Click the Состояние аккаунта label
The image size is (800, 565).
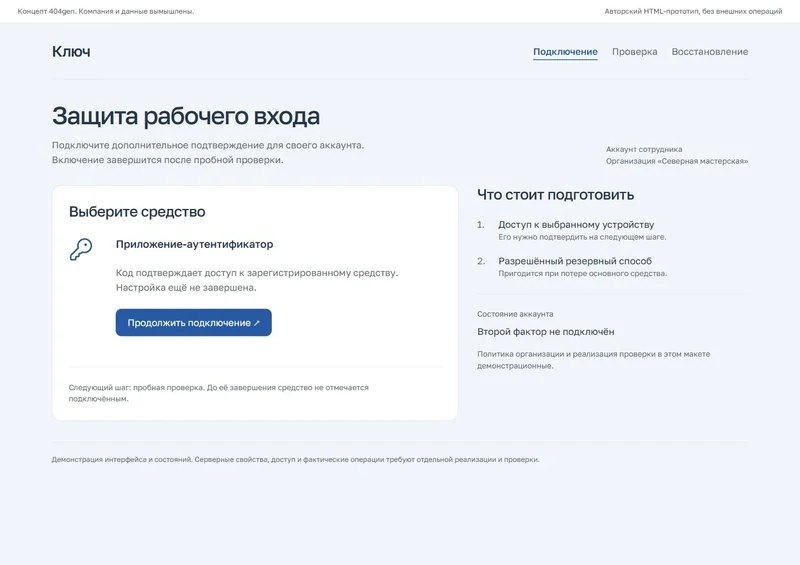(515, 314)
